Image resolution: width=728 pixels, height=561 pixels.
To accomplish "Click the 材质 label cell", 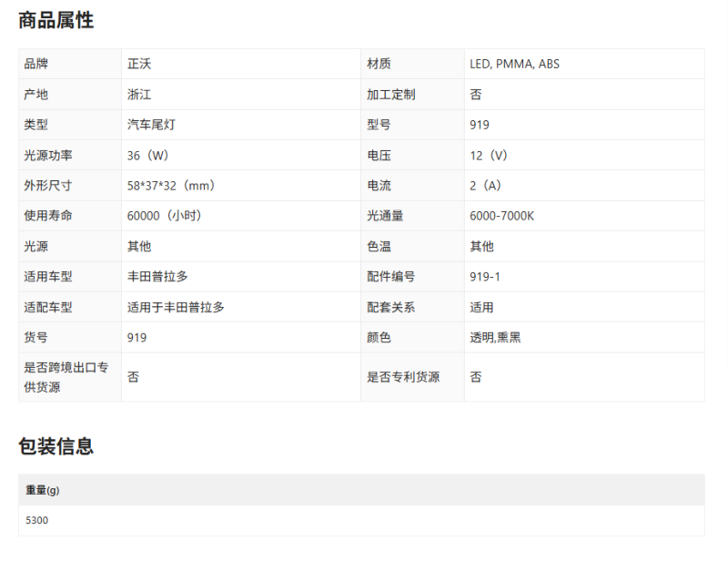I will pyautogui.click(x=412, y=64).
